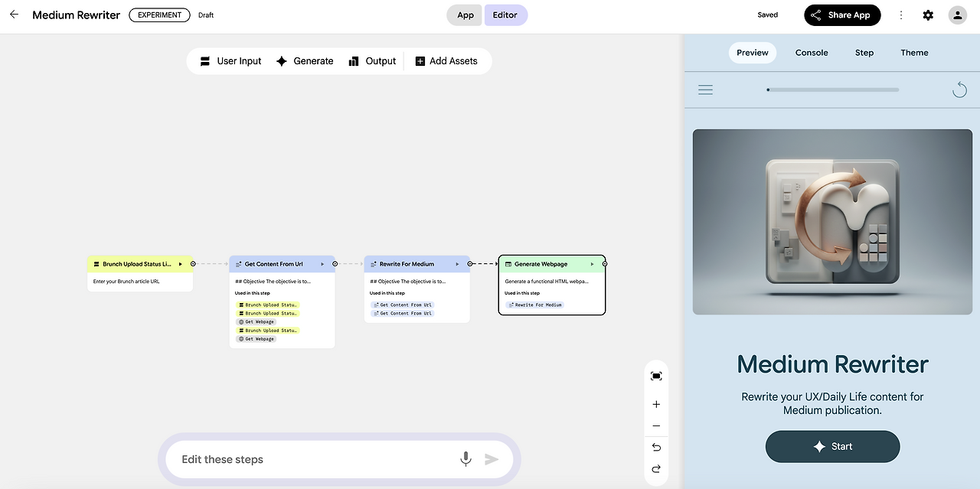Click the large Medium Rewriter heading in preview
This screenshot has height=489, width=980.
point(832,364)
